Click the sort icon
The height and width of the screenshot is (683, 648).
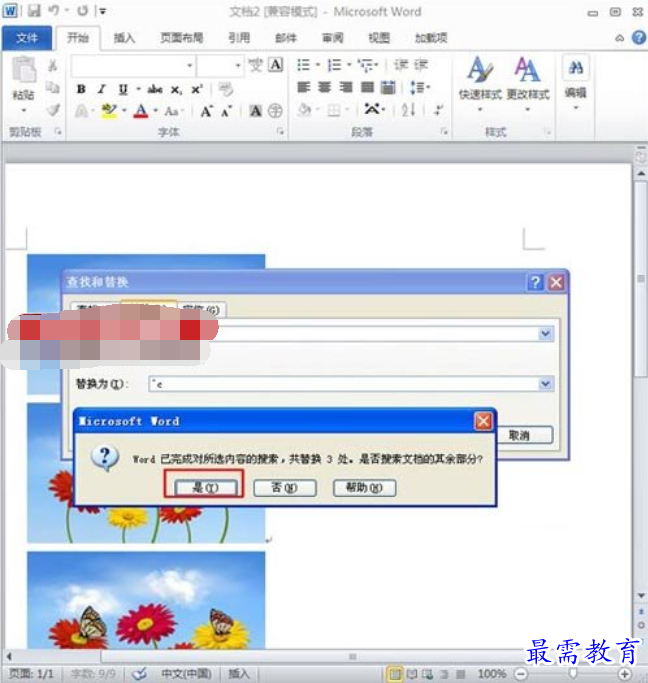coord(408,110)
